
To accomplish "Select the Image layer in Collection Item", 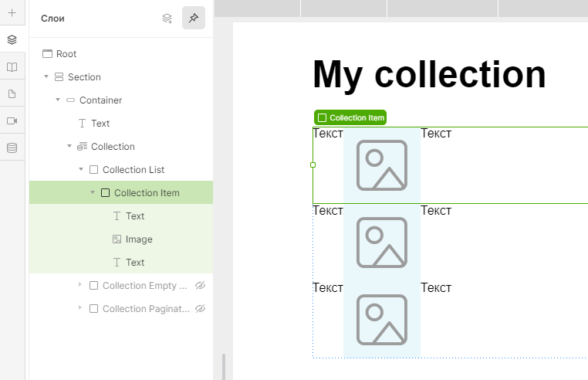I will [x=121, y=239].
